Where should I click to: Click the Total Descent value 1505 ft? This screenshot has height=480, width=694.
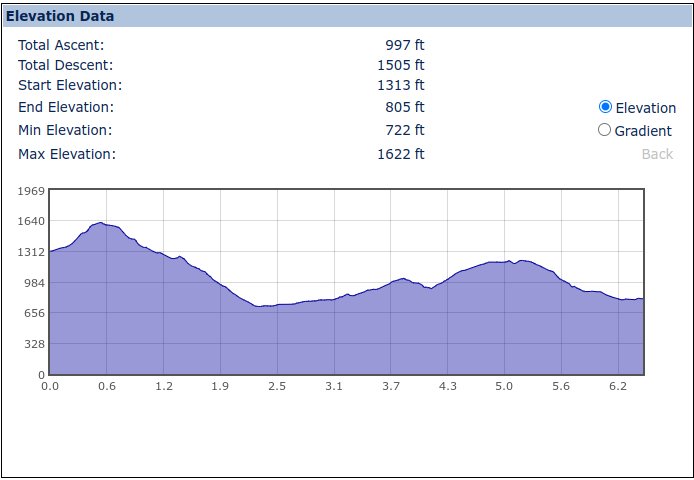click(x=400, y=65)
